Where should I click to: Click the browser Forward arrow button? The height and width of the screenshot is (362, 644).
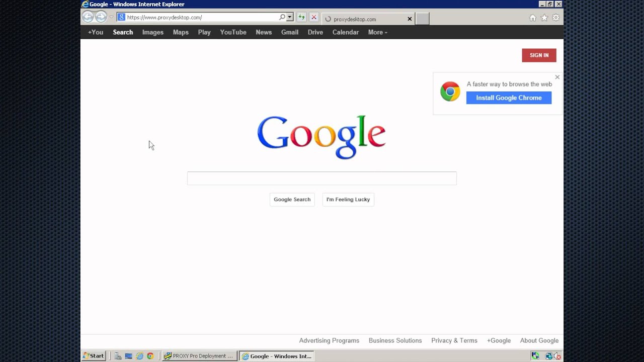pyautogui.click(x=101, y=17)
